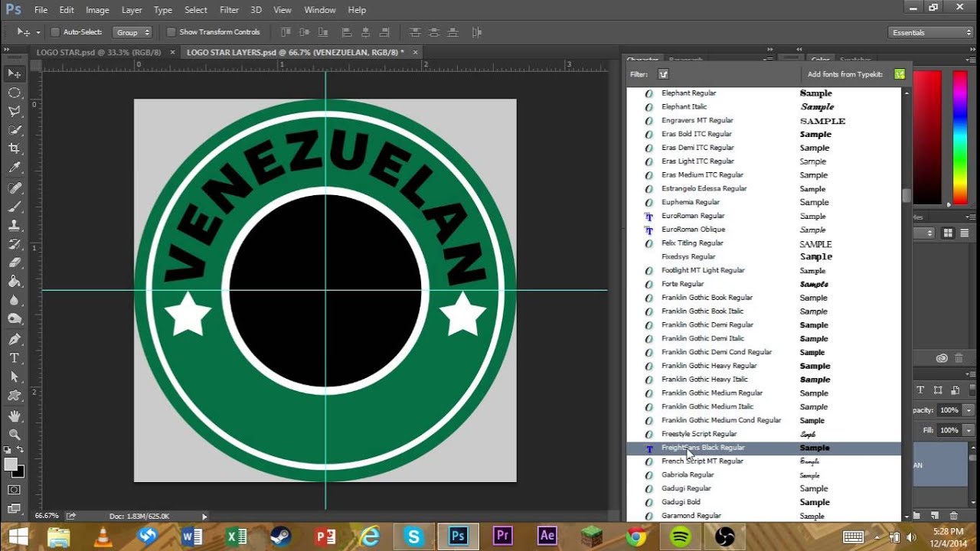
Task: Select the Custom Shape tool
Action: pos(15,396)
